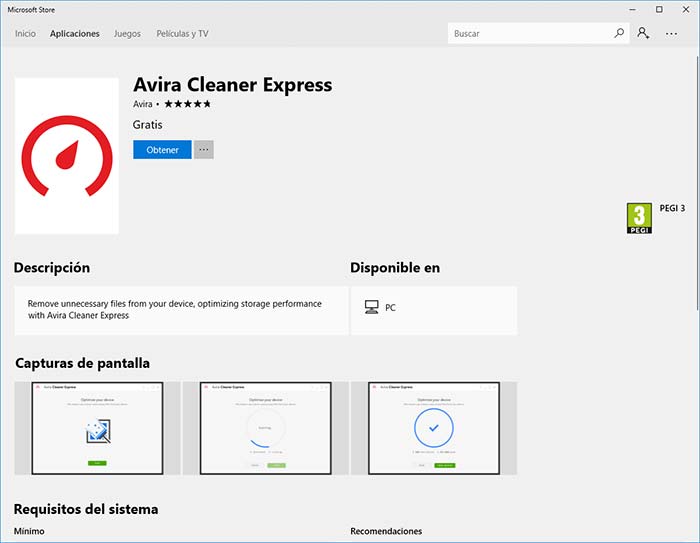Image resolution: width=700 pixels, height=543 pixels.
Task: Click the Recomendaciones label
Action: coord(386,531)
